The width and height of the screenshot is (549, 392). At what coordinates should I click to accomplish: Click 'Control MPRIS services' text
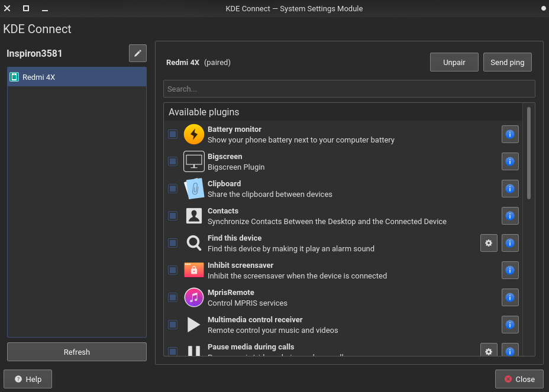pos(247,303)
